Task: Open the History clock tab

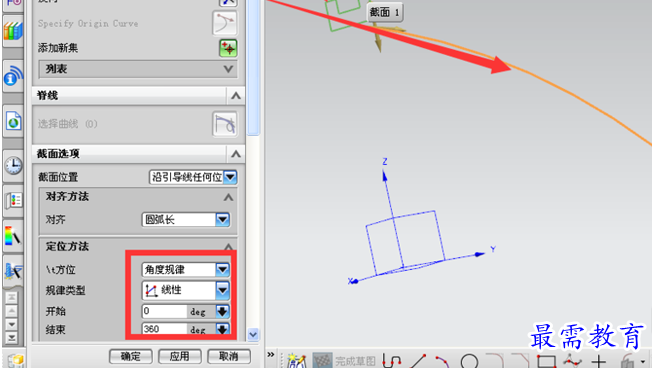Action: (13, 165)
